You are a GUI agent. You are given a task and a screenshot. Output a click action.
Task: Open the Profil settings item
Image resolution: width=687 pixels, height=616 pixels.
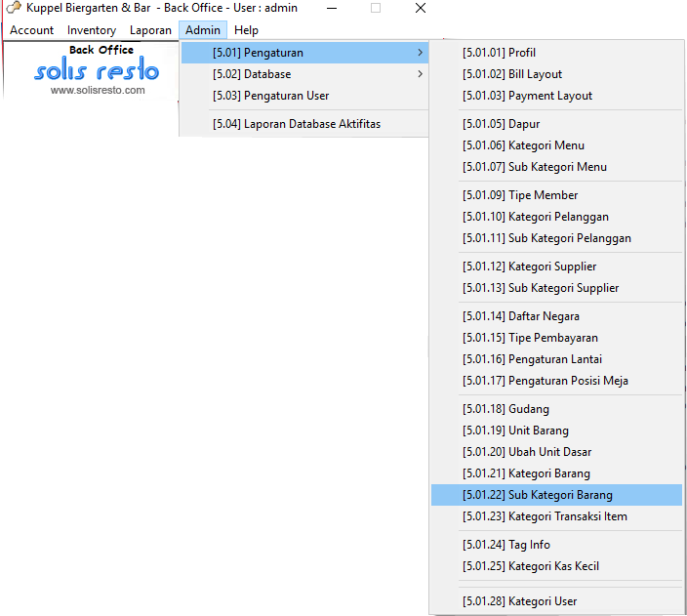point(499,53)
